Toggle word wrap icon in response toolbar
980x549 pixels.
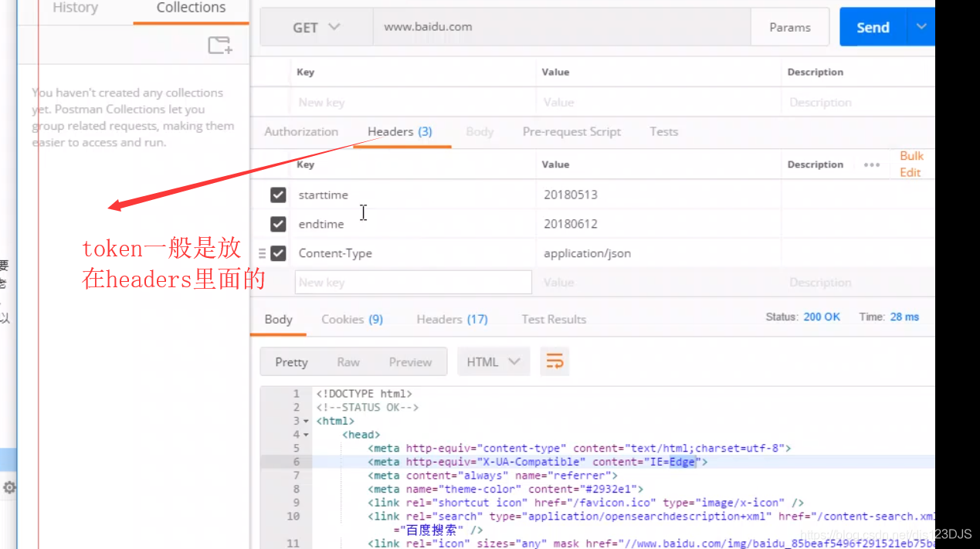click(x=554, y=361)
